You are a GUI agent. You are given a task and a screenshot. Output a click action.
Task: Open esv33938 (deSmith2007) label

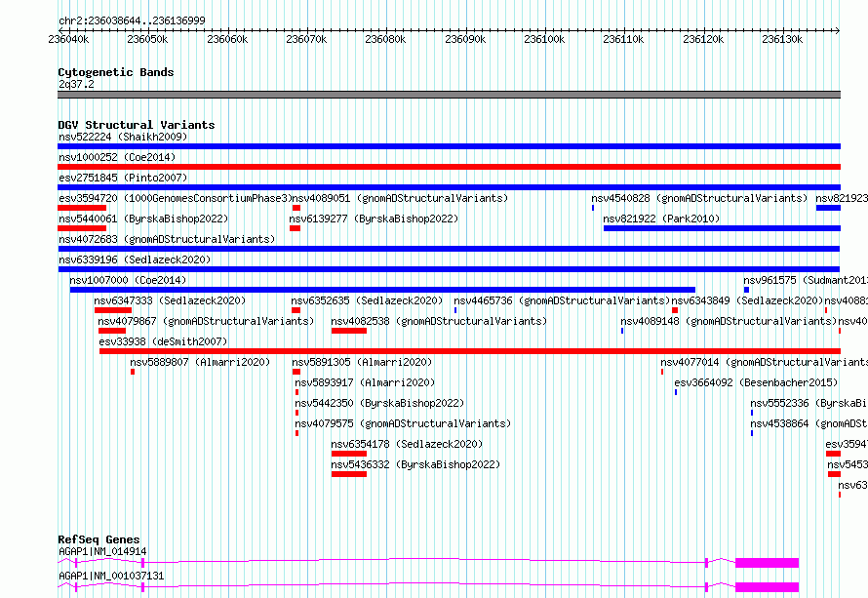(x=163, y=341)
